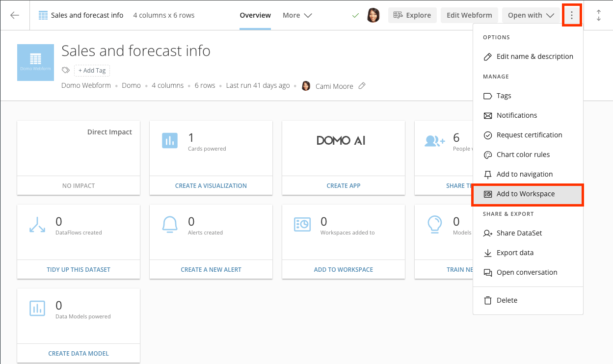
Task: Choose Add to navigation menu item
Action: point(528,174)
